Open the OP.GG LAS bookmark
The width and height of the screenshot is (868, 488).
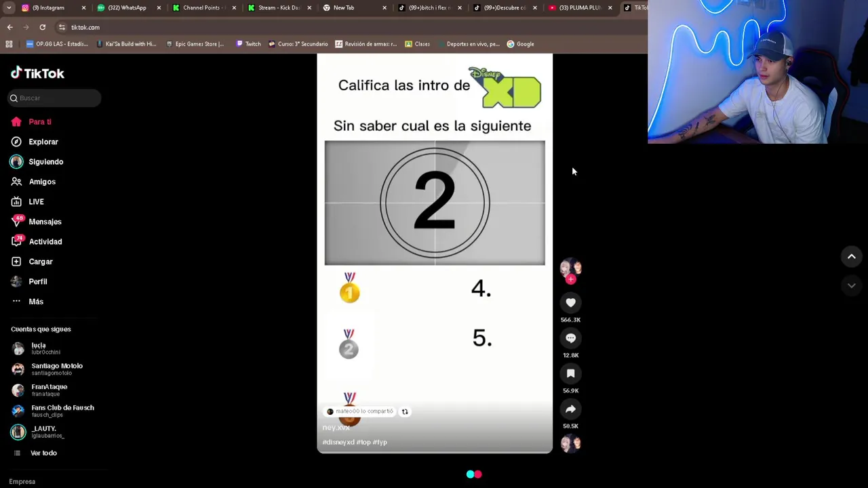(57, 44)
